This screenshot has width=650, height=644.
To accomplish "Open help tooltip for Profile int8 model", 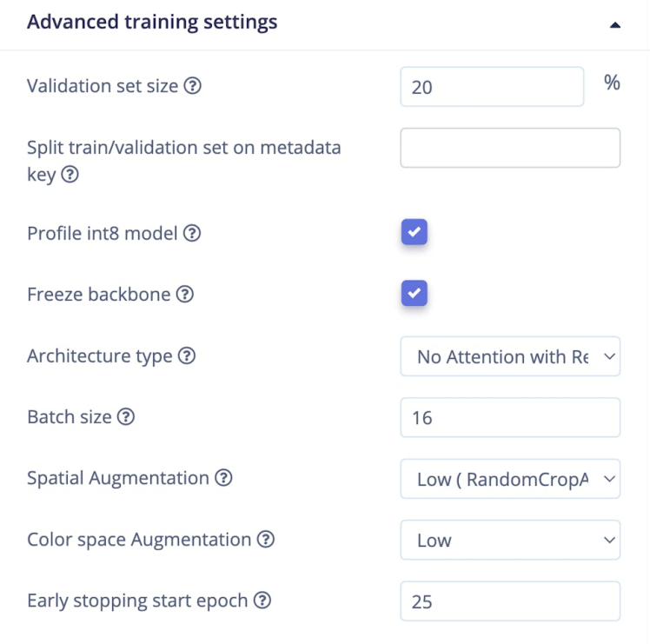I will click(193, 234).
